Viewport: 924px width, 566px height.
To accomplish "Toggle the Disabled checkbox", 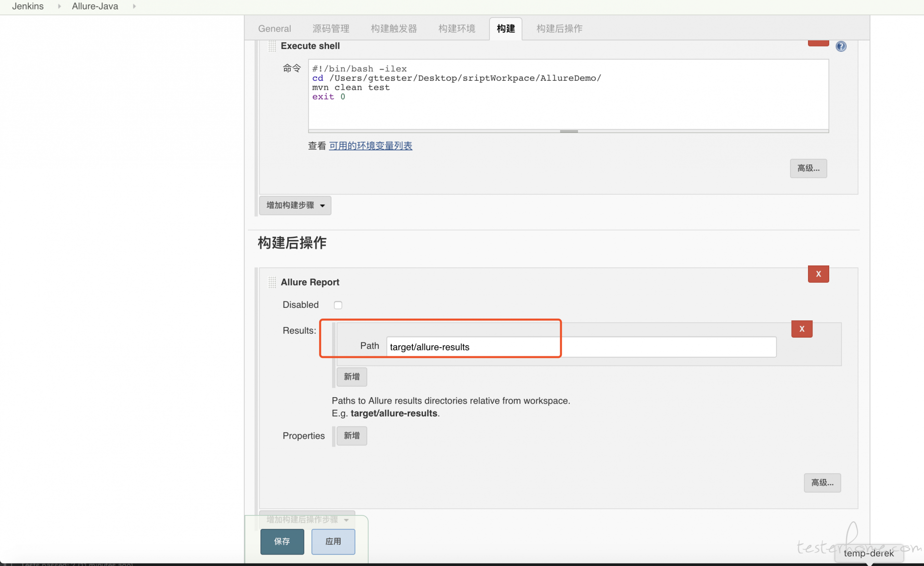I will (338, 305).
